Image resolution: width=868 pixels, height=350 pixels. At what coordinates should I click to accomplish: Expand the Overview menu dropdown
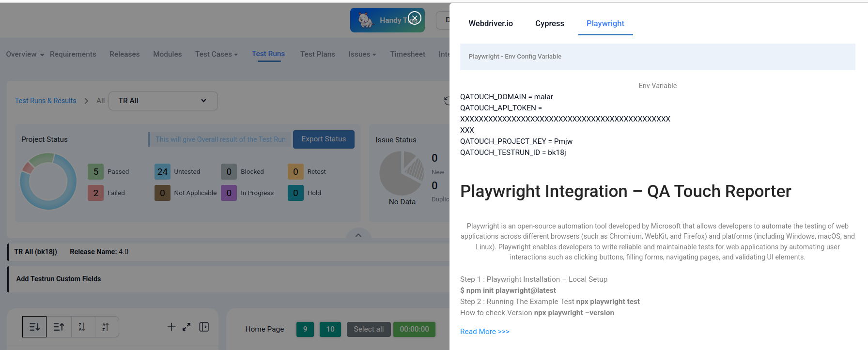(25, 54)
